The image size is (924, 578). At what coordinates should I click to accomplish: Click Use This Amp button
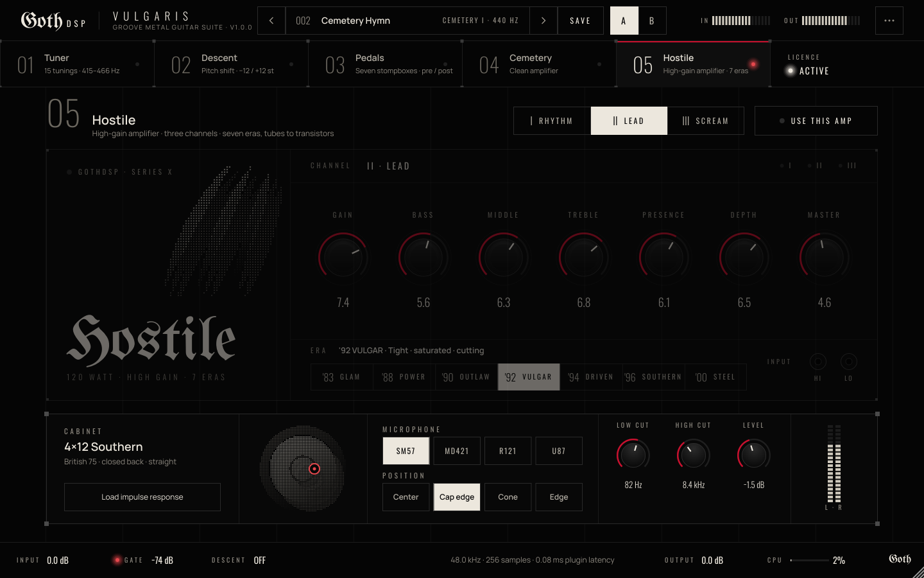[816, 121]
